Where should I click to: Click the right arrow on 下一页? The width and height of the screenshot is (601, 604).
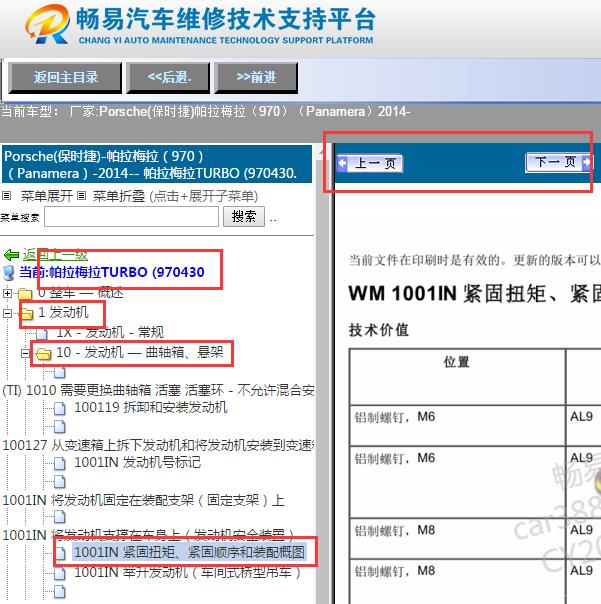586,162
